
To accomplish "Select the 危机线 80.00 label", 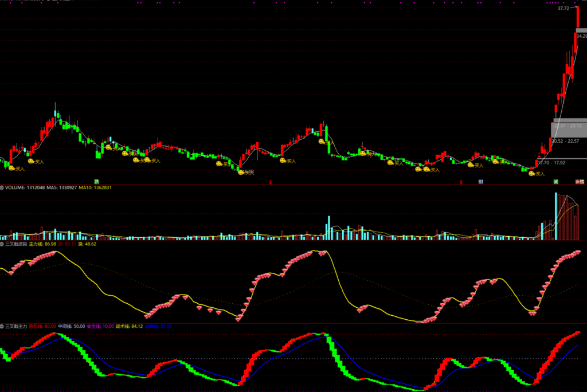I will coord(44,326).
